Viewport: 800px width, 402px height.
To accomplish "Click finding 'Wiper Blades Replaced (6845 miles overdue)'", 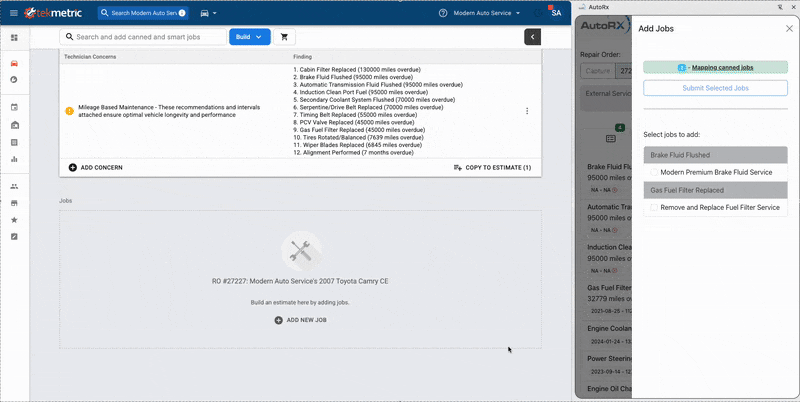I will pyautogui.click(x=357, y=145).
